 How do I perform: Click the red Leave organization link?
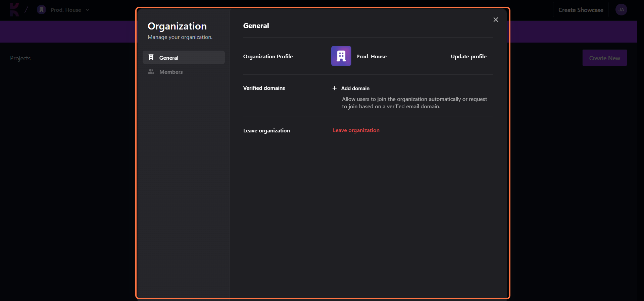click(356, 130)
